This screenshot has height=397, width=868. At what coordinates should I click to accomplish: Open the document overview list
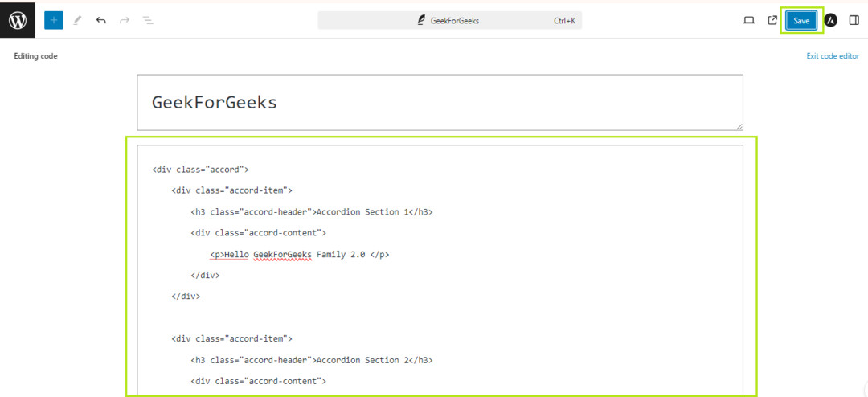(x=147, y=20)
